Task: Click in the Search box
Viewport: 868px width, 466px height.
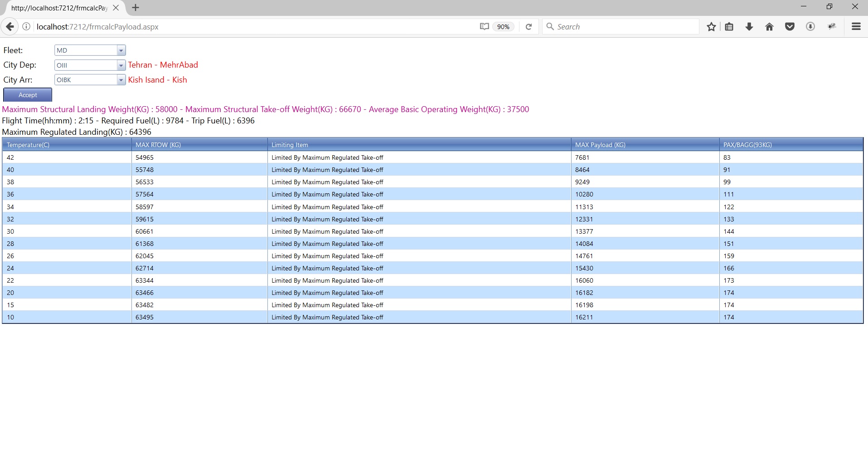Action: coord(626,27)
